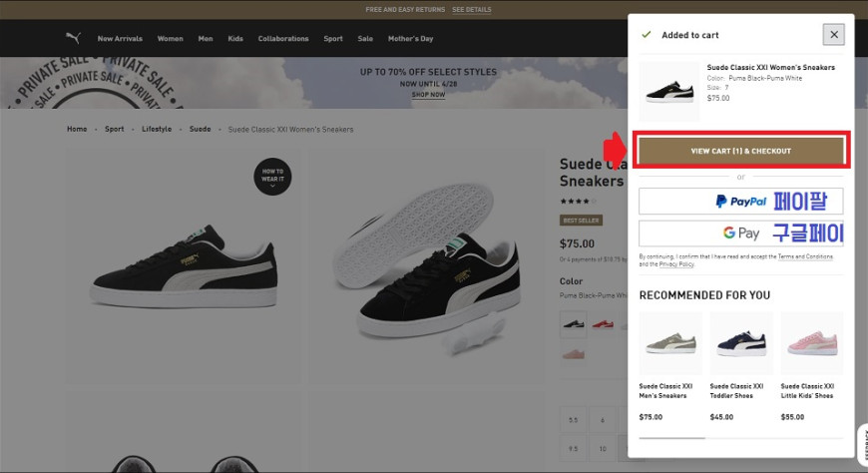Open the Men menu
Viewport: 868px width, 473px height.
pos(206,39)
